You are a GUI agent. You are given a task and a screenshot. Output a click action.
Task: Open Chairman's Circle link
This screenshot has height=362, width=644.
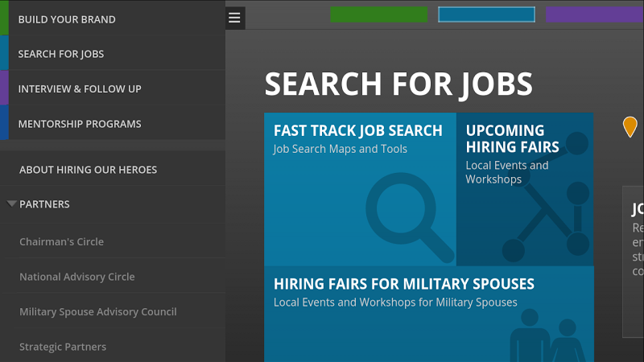click(x=62, y=242)
